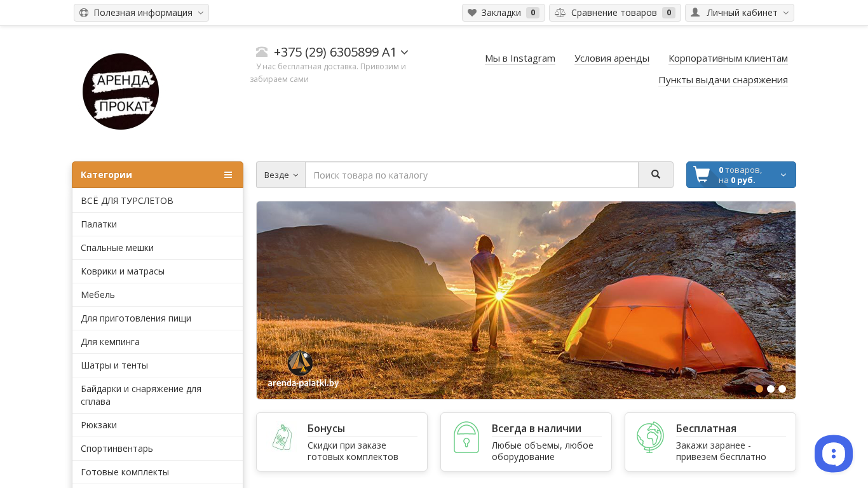
Task: Click the Бонусы discount tag icon
Action: tap(282, 438)
